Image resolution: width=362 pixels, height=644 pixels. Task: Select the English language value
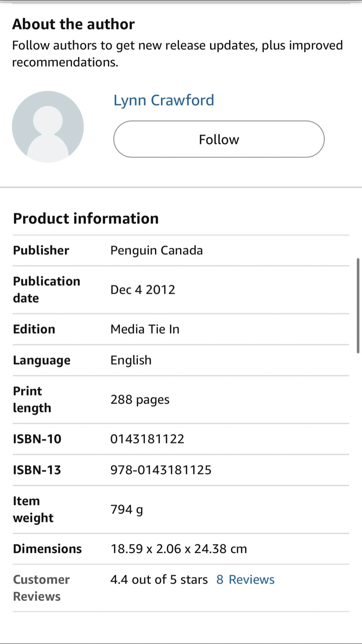point(131,360)
